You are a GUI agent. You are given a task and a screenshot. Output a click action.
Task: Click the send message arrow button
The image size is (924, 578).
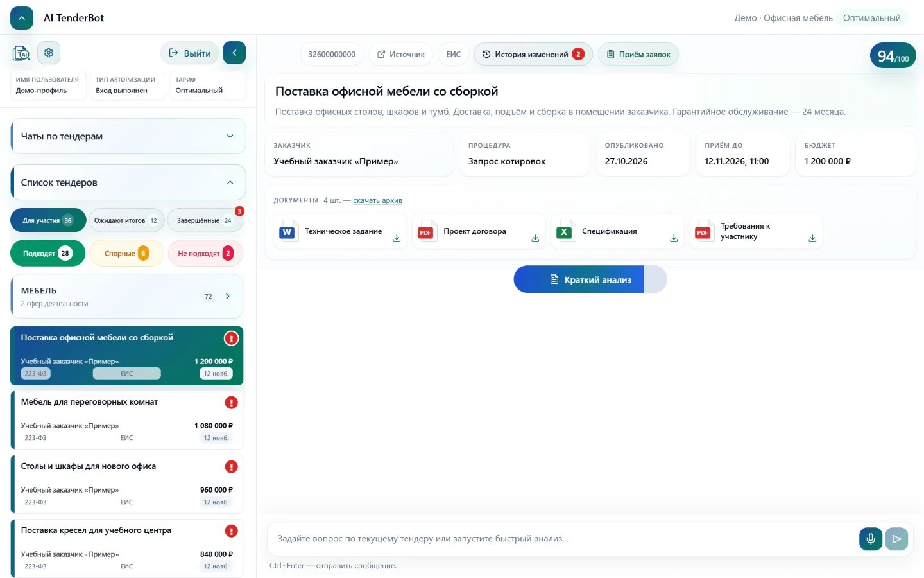(896, 539)
